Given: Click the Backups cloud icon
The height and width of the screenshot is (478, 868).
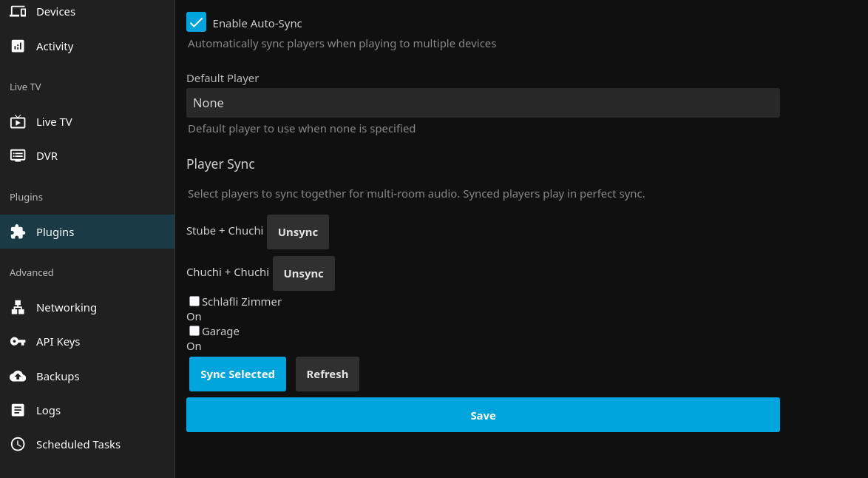Looking at the screenshot, I should (x=18, y=376).
